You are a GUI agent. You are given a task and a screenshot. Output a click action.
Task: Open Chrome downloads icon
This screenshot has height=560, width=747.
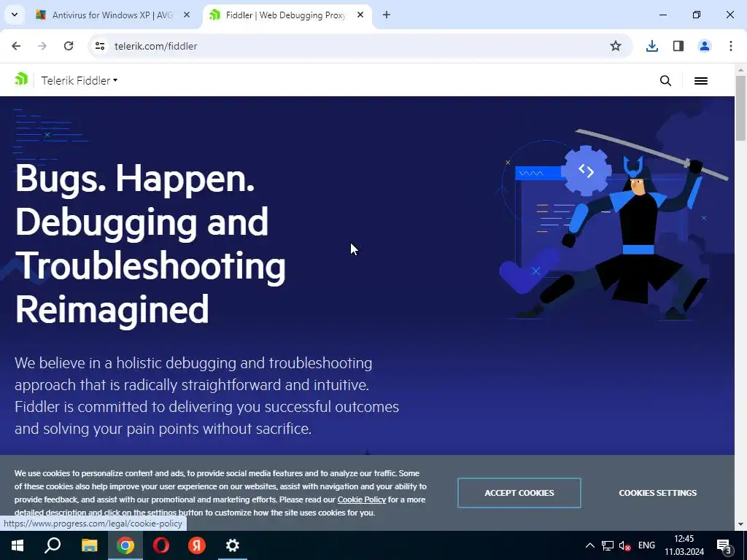(651, 46)
